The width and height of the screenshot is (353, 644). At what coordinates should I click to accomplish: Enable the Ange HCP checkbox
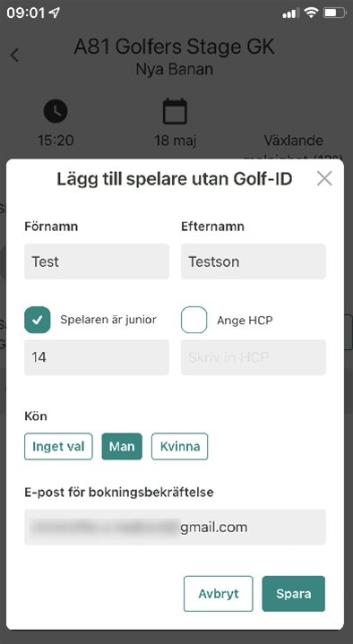(194, 320)
